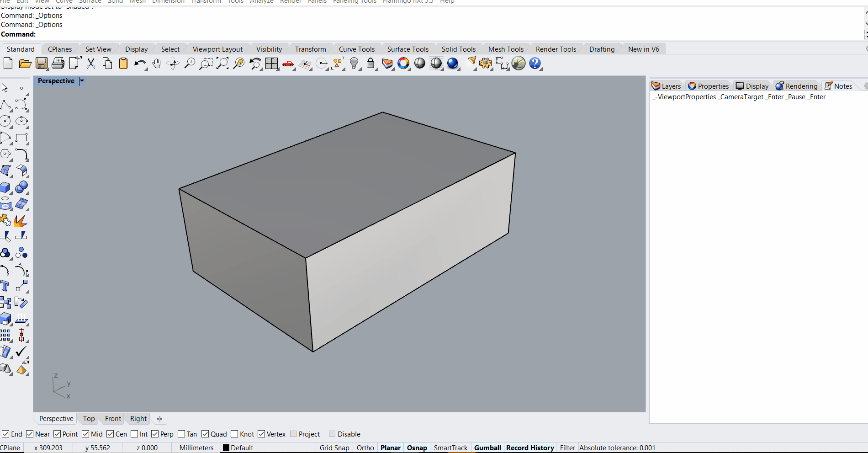The width and height of the screenshot is (868, 453).
Task: Toggle the Mid osnap checkbox
Action: [x=85, y=434]
